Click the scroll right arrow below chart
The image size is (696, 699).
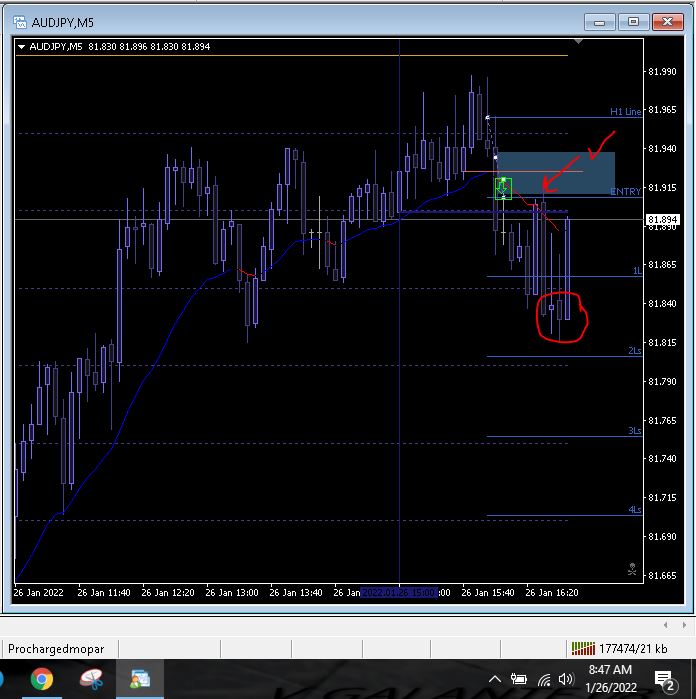point(684,625)
